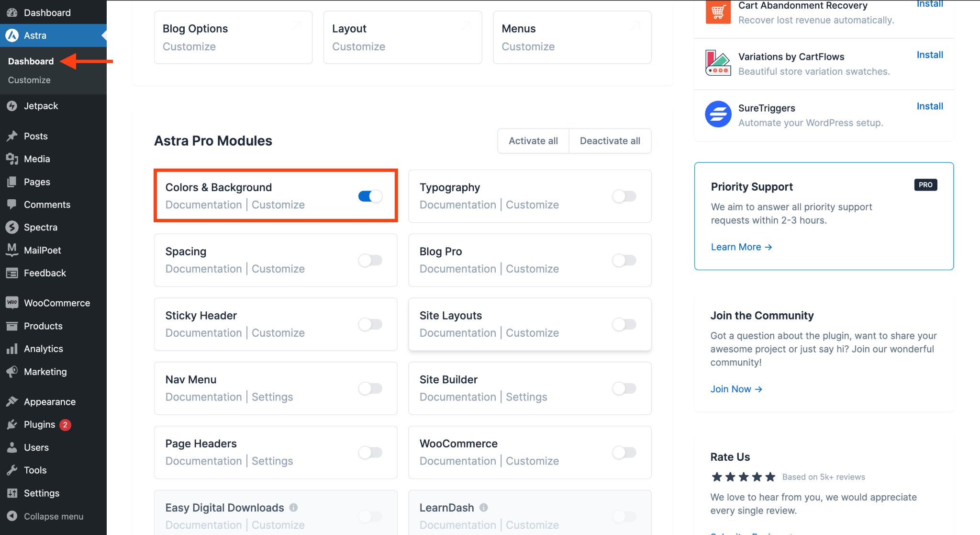Click the SureTriggers logo icon
Viewport: 980px width, 535px height.
(x=718, y=114)
